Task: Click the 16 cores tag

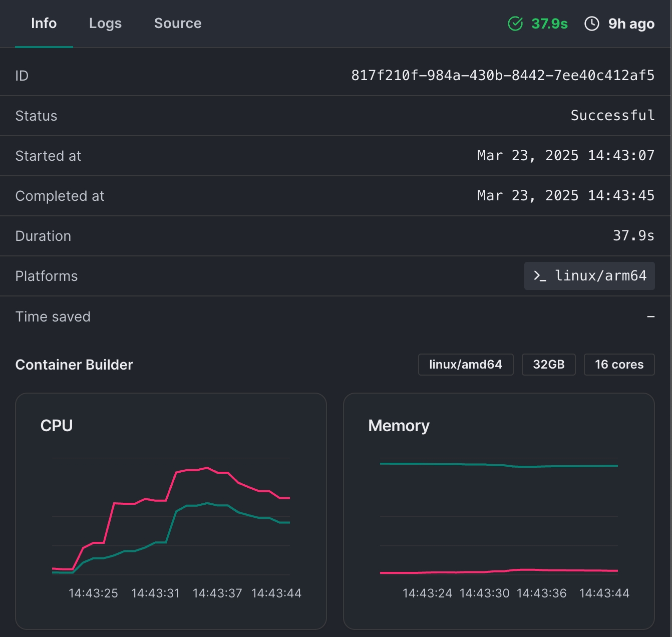Action: [x=619, y=365]
